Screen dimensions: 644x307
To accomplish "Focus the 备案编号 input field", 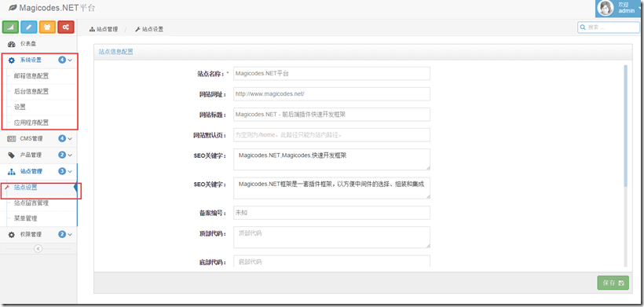I will coord(331,213).
